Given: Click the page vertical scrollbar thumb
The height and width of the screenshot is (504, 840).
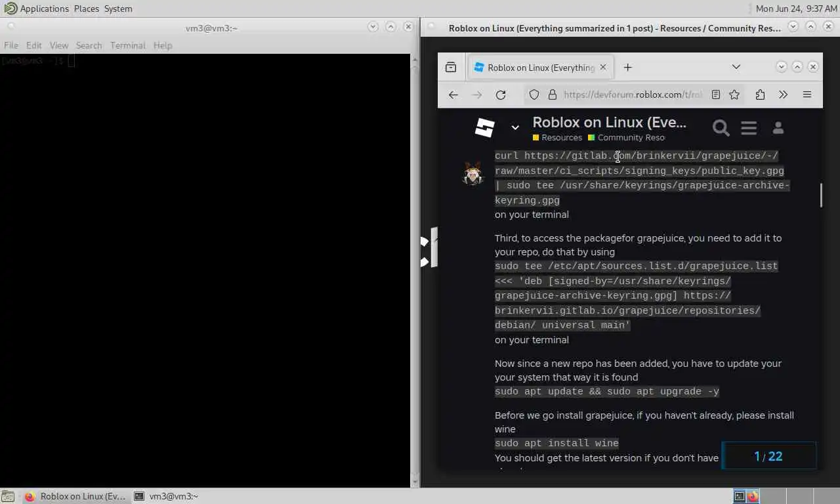Looking at the screenshot, I should coord(820,195).
